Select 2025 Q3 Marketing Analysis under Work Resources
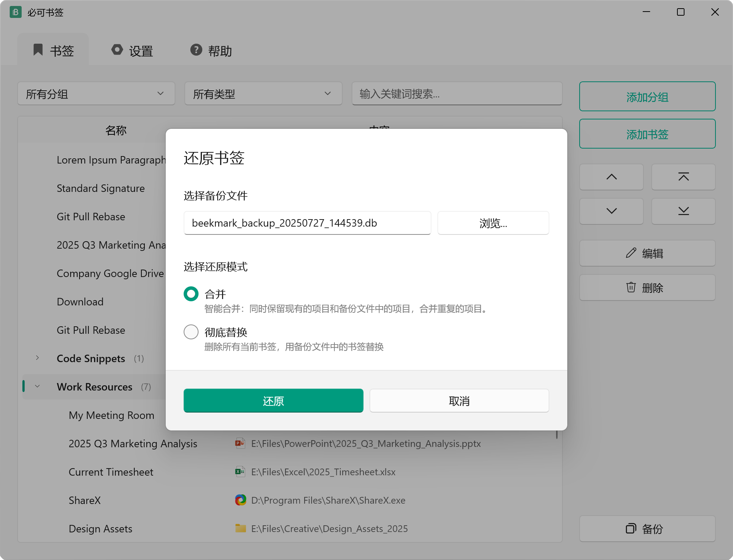The height and width of the screenshot is (560, 733). pyautogui.click(x=133, y=444)
